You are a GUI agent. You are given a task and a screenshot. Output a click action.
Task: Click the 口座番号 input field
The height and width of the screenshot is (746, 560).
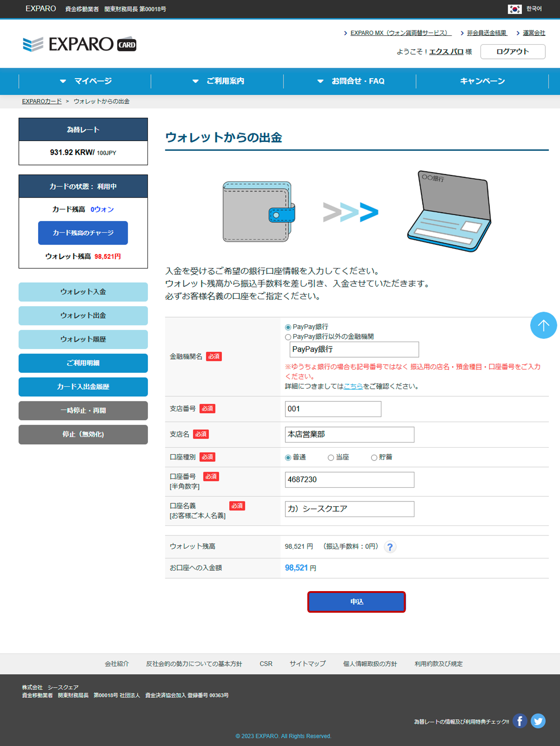click(349, 480)
